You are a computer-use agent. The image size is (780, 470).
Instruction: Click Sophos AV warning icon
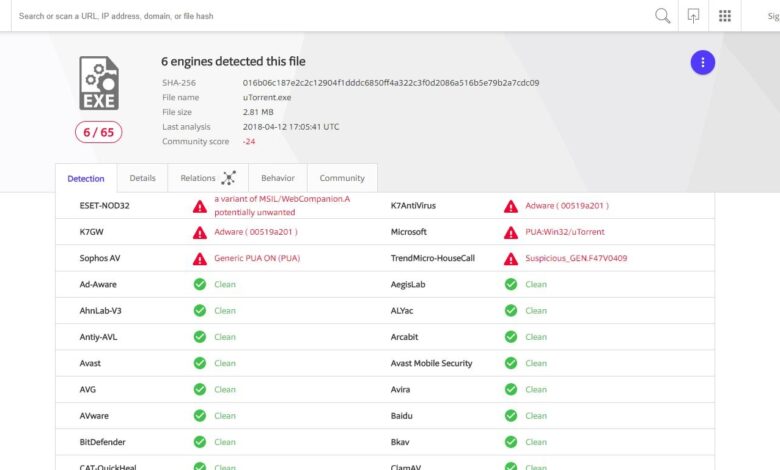[x=200, y=258]
